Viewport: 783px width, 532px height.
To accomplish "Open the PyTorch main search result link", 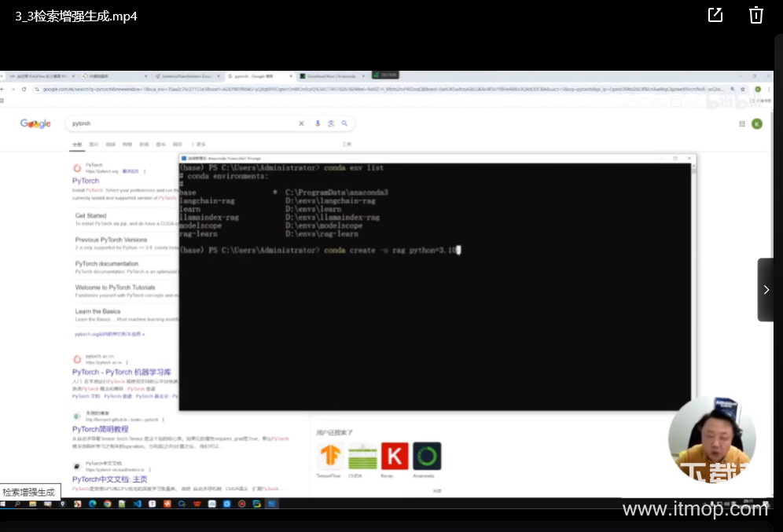I will point(86,181).
